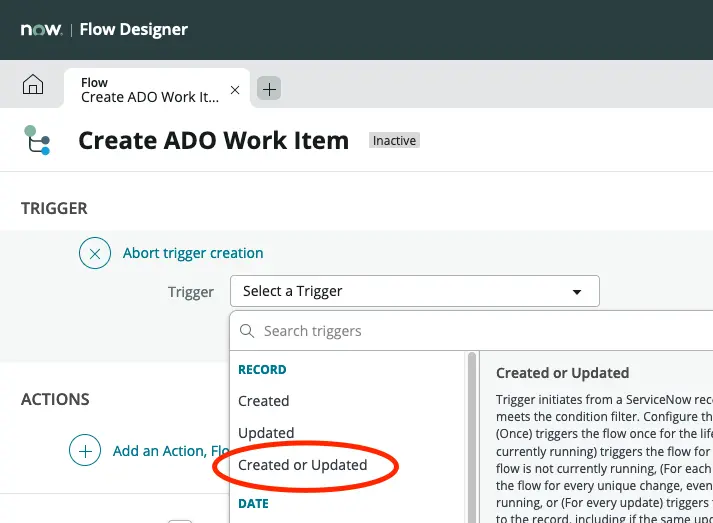Click the Trigger dropdown caret arrow
Image resolution: width=713 pixels, height=523 pixels.
[577, 292]
